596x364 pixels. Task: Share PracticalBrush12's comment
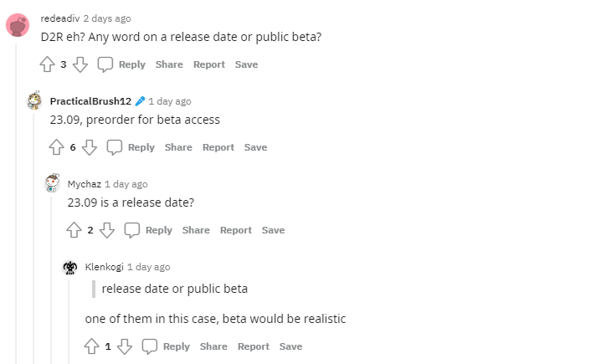click(x=178, y=147)
